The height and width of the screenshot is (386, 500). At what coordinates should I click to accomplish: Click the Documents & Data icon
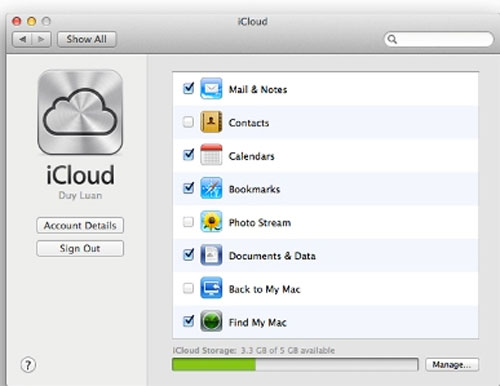coord(211,255)
